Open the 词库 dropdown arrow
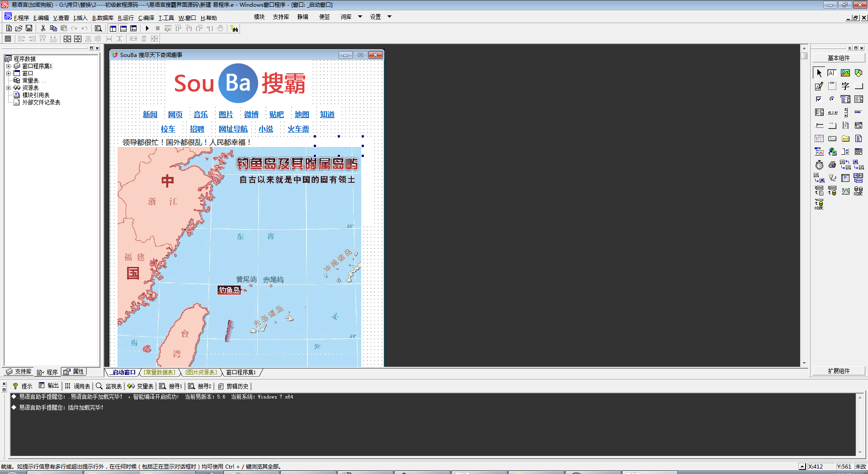The image size is (868, 474). point(360,17)
